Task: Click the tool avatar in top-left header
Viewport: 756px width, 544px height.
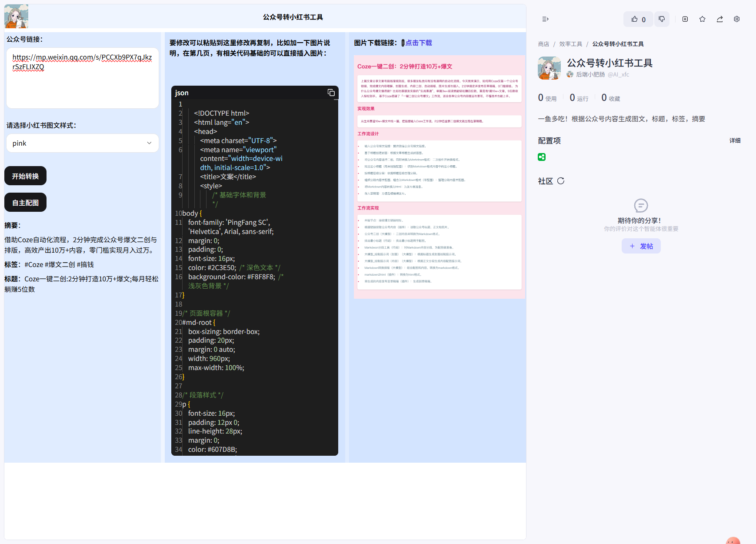Action: pyautogui.click(x=16, y=17)
